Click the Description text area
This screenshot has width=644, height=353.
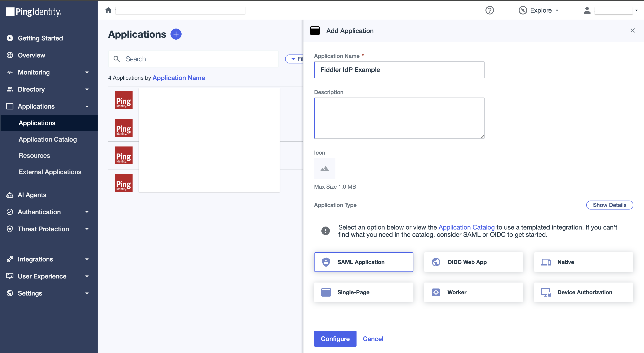coord(399,118)
